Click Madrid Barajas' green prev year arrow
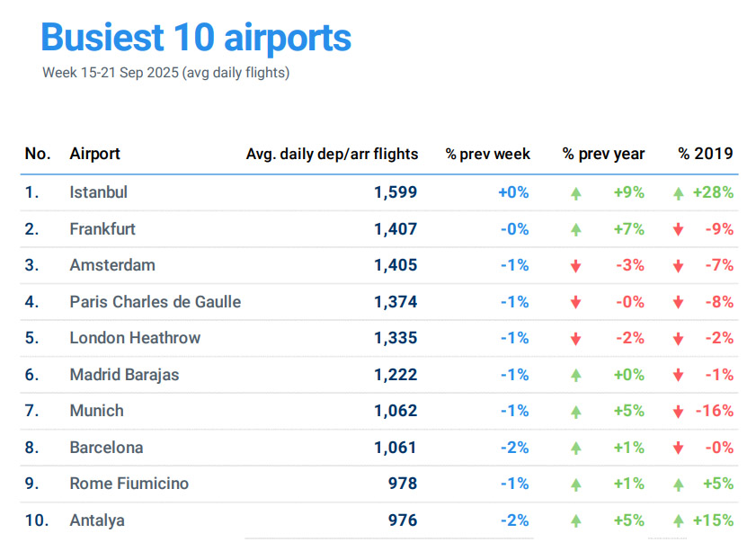This screenshot has height=551, width=756. click(x=576, y=376)
